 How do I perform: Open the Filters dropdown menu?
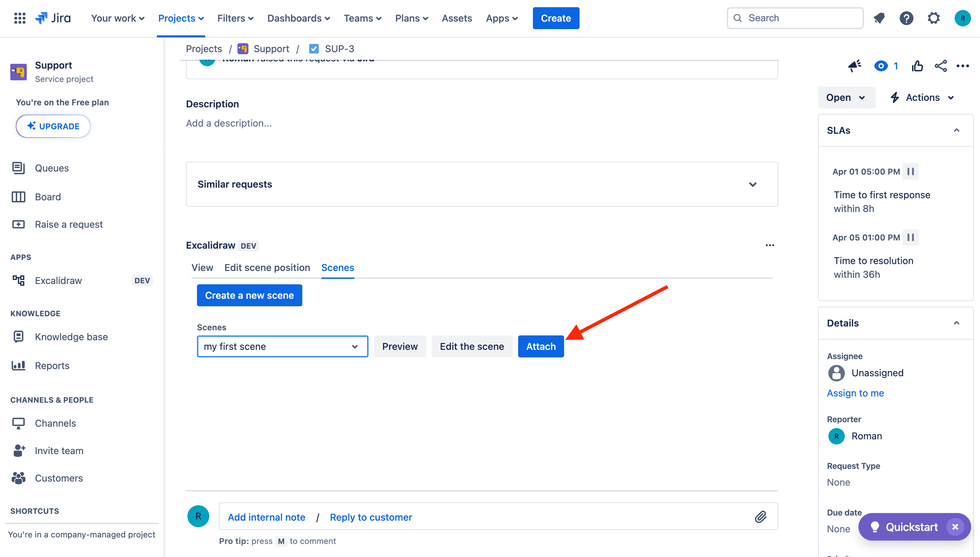235,18
